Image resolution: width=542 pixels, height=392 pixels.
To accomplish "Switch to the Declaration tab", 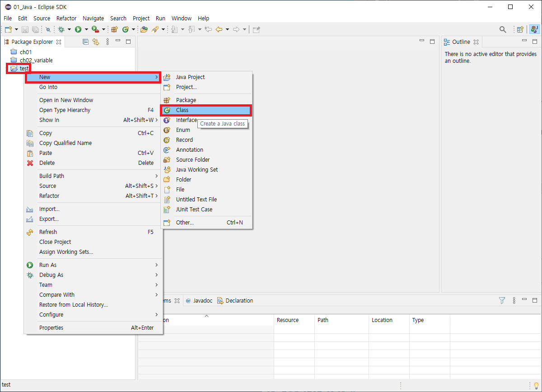I will pos(235,301).
